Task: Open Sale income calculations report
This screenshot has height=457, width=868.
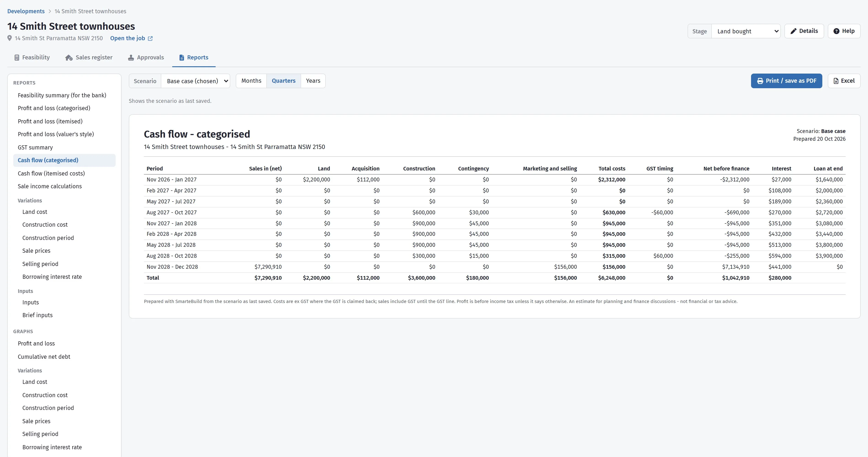Action: click(64, 186)
